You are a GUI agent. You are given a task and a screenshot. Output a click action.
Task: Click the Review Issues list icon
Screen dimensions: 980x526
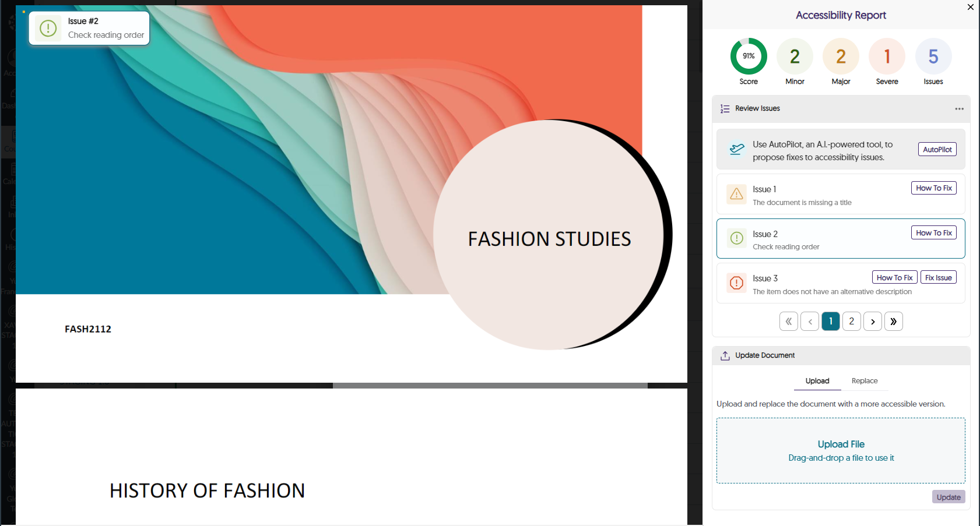coord(725,109)
